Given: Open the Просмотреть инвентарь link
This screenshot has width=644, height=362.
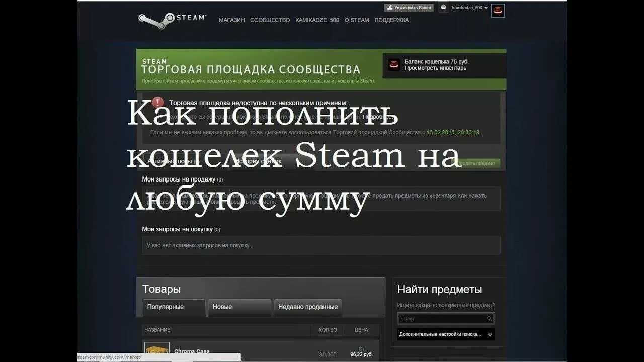Looking at the screenshot, I should 436,68.
